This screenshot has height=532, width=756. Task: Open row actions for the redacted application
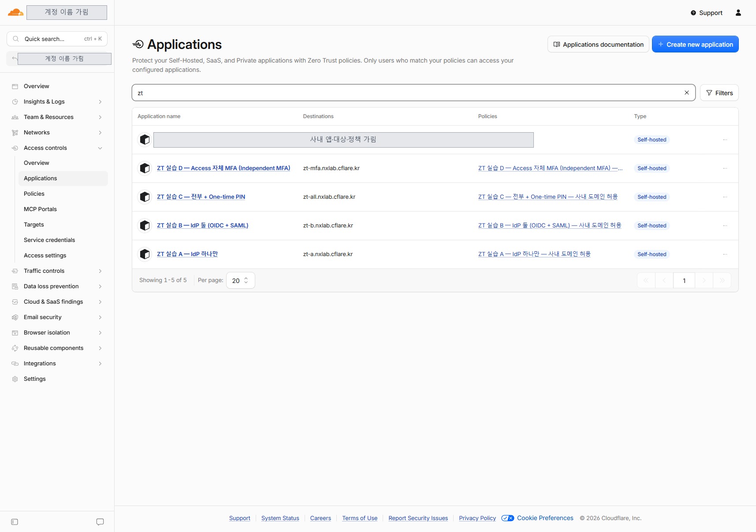pyautogui.click(x=725, y=140)
